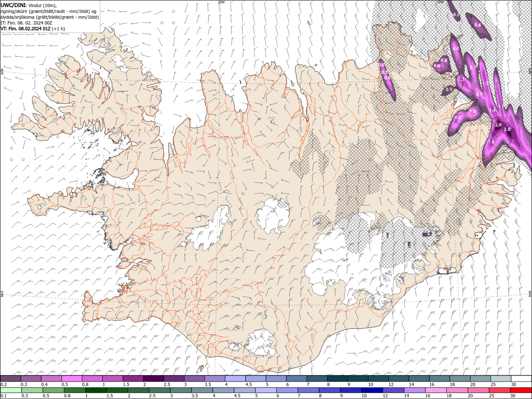Click the pale green 0.1 rain legend swatch
Viewport: 532px width, 399px height.
[11, 390]
